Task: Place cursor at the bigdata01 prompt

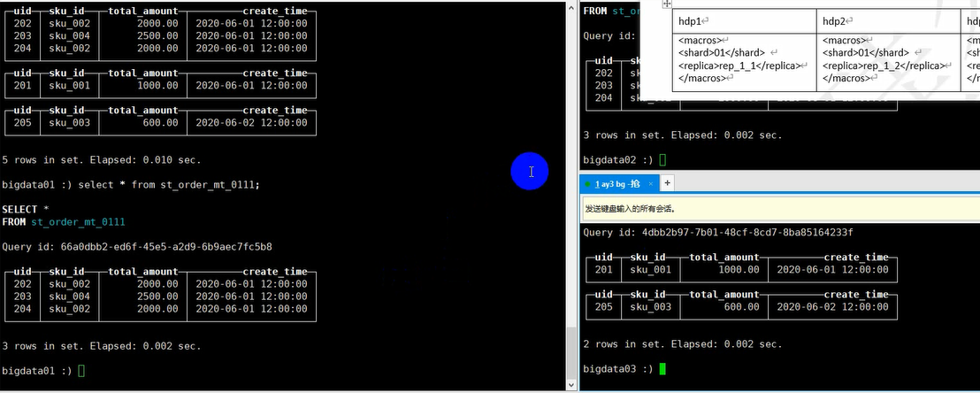Action: pos(82,370)
